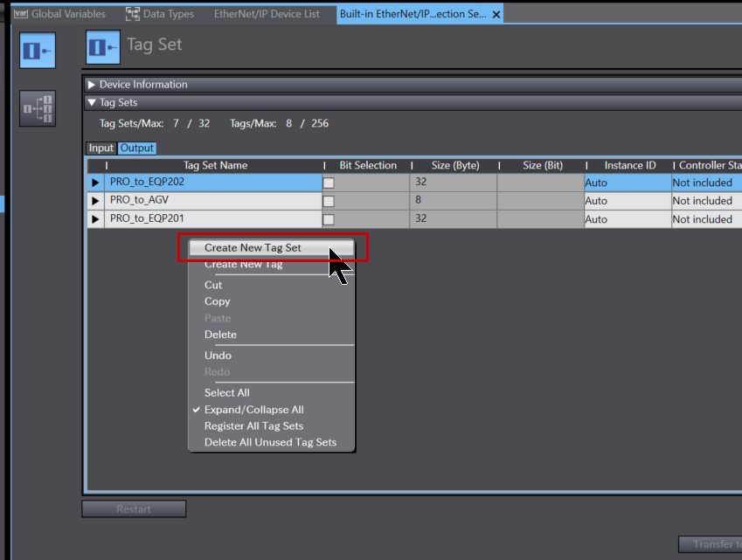Viewport: 742px width, 560px height.
Task: Expand the PRO_to_EQP201 tag set row
Action: point(95,219)
